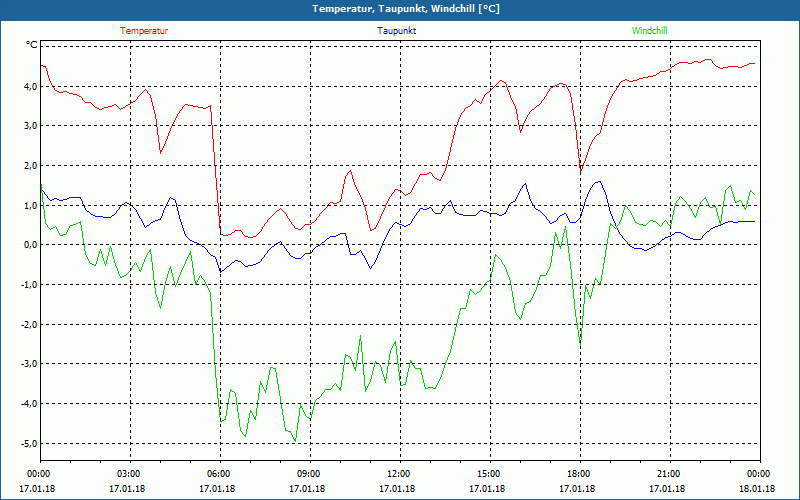Viewport: 800px width, 500px height.
Task: Click the 3,0 y-axis value
Action: [31, 126]
